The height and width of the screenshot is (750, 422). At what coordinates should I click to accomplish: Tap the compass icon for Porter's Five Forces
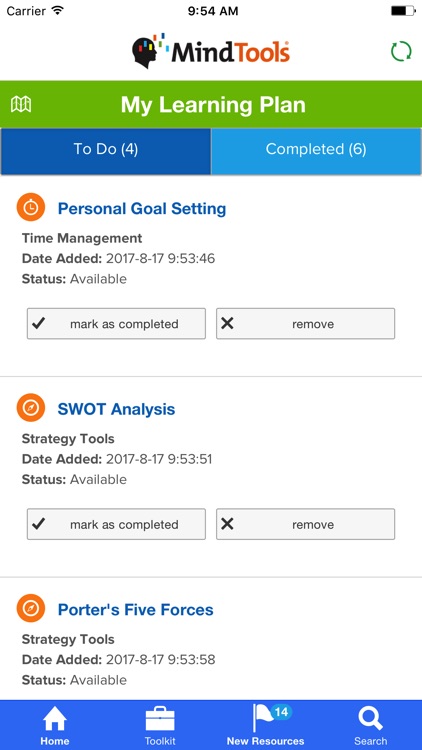click(x=31, y=608)
